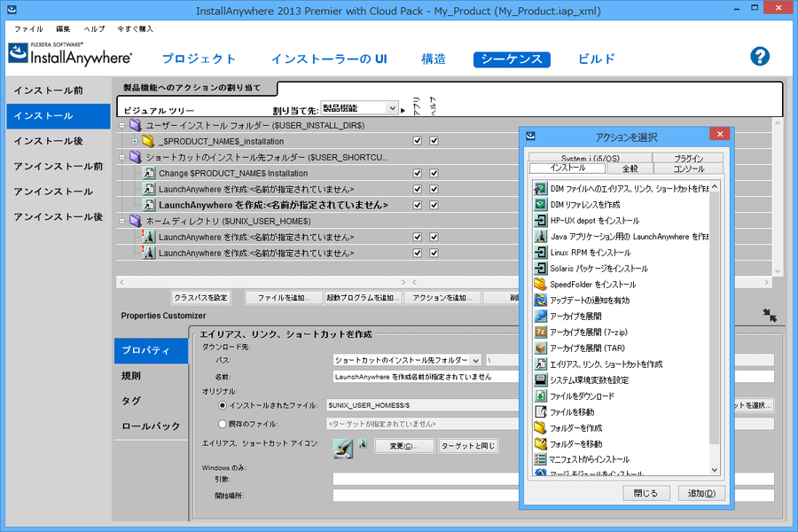Click the shortcut icon preview image

coord(343,448)
